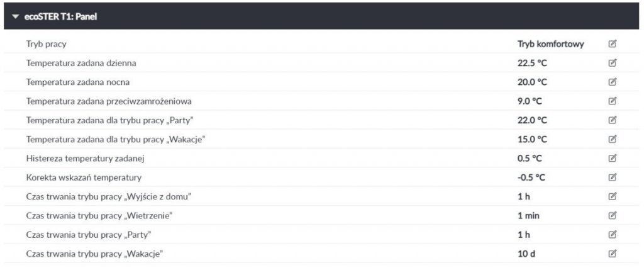Click the Tryb komfortowy value

point(550,44)
